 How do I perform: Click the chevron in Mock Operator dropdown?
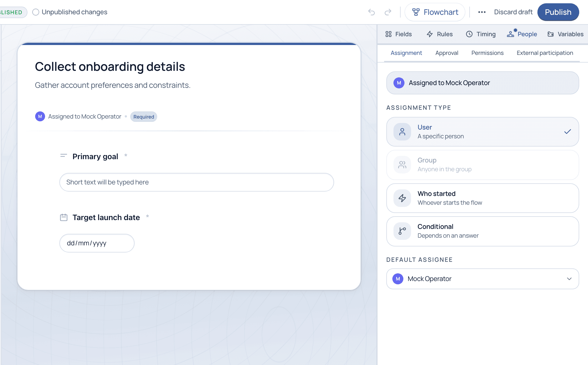[x=569, y=279]
